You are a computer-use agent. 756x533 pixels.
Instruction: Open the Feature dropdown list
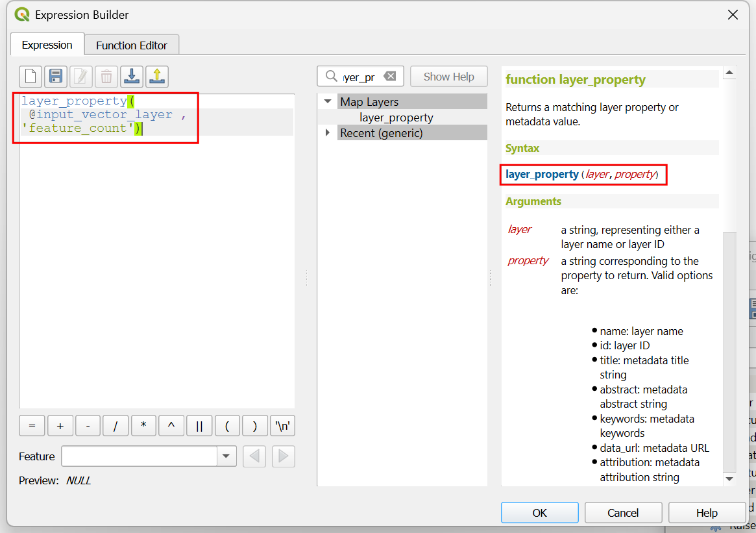[x=225, y=456]
